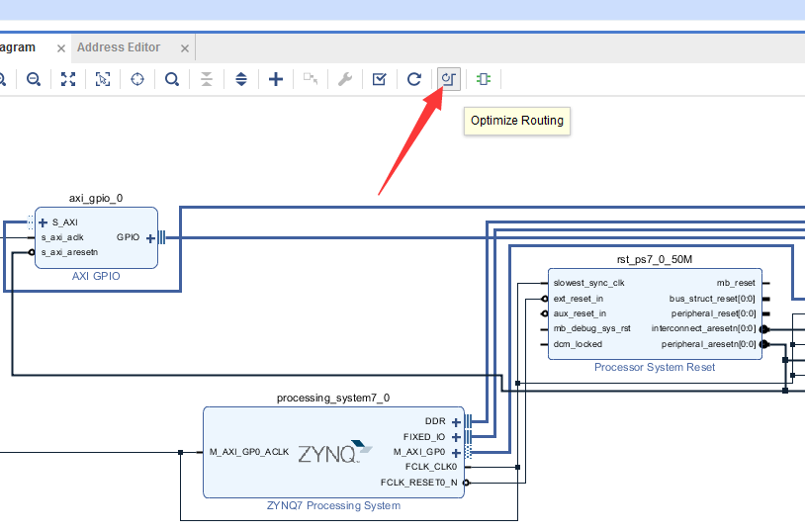Close the Diagram tab
The image size is (805, 532).
[61, 48]
